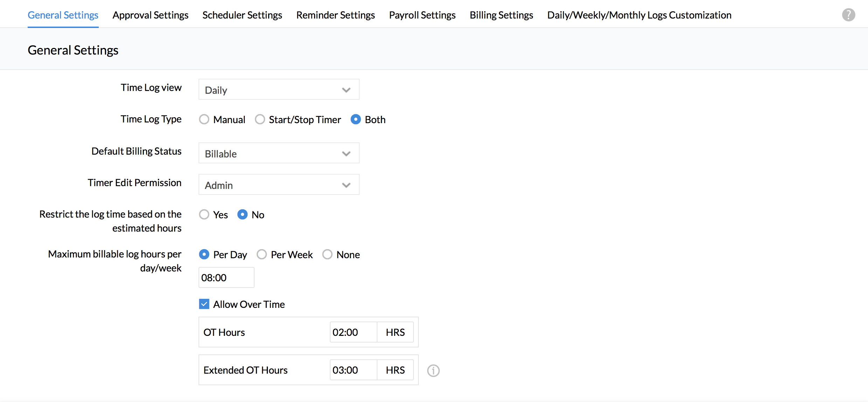Select Yes to restrict log time
Viewport: 868px width, 402px height.
tap(204, 214)
